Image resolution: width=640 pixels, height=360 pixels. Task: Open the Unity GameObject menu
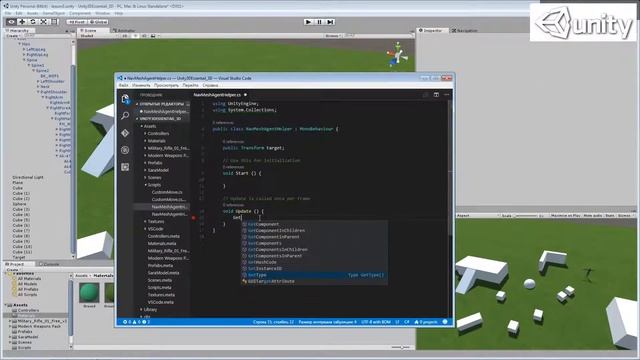[x=53, y=13]
